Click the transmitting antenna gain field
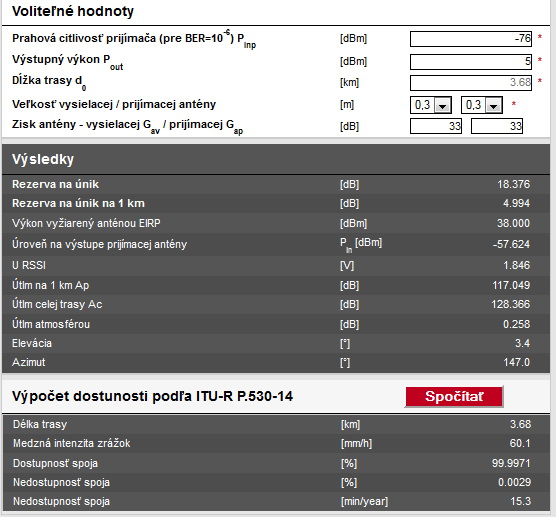Screen dimensions: 556x517 436,126
